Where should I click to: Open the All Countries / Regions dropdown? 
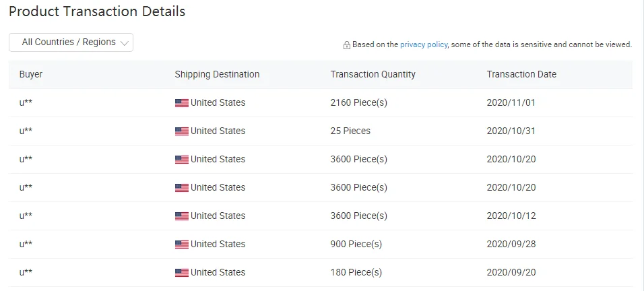71,42
